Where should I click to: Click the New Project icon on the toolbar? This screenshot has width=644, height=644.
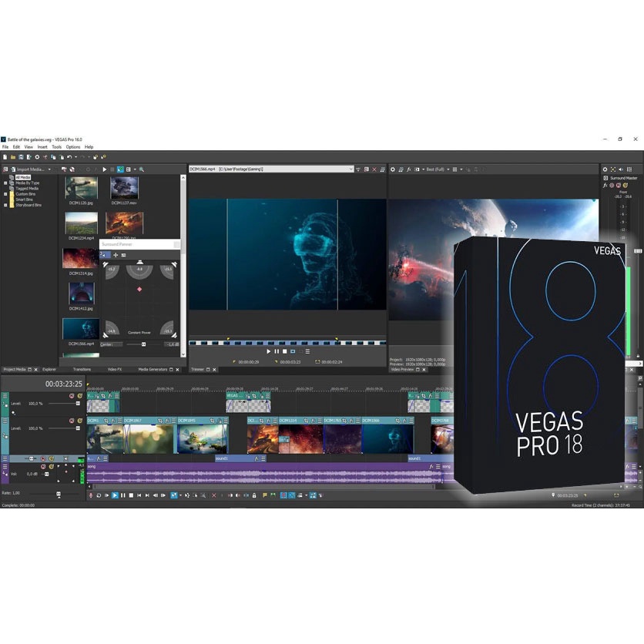[x=5, y=156]
